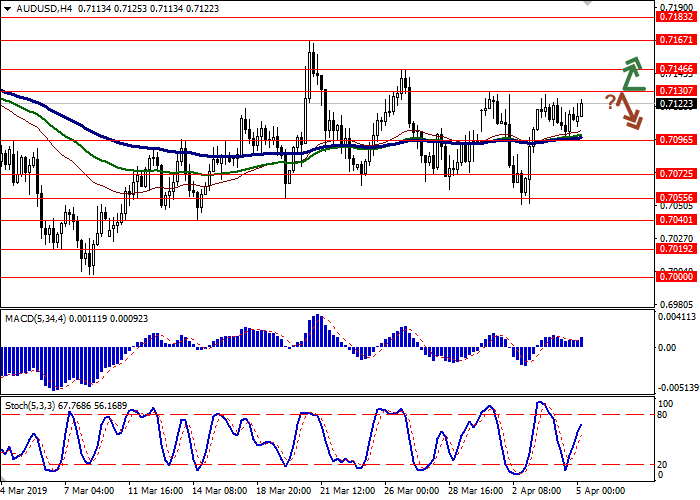This screenshot has width=700, height=500.
Task: Click the 0.70192 support level label
Action: (x=676, y=249)
